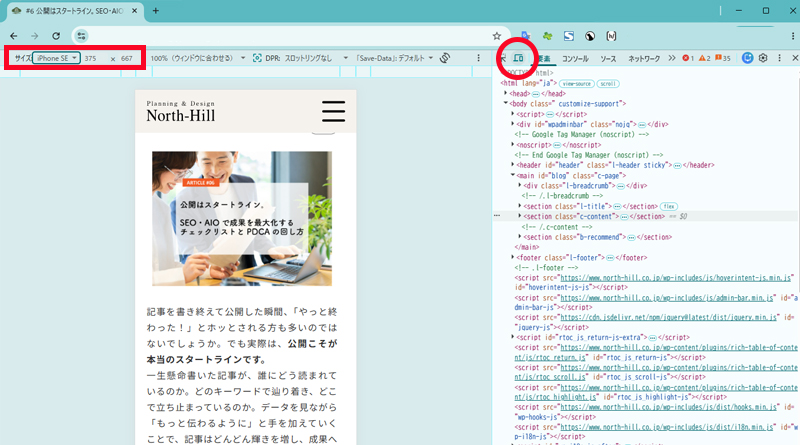
Task: Open device toolbar more options menu
Action: [478, 58]
